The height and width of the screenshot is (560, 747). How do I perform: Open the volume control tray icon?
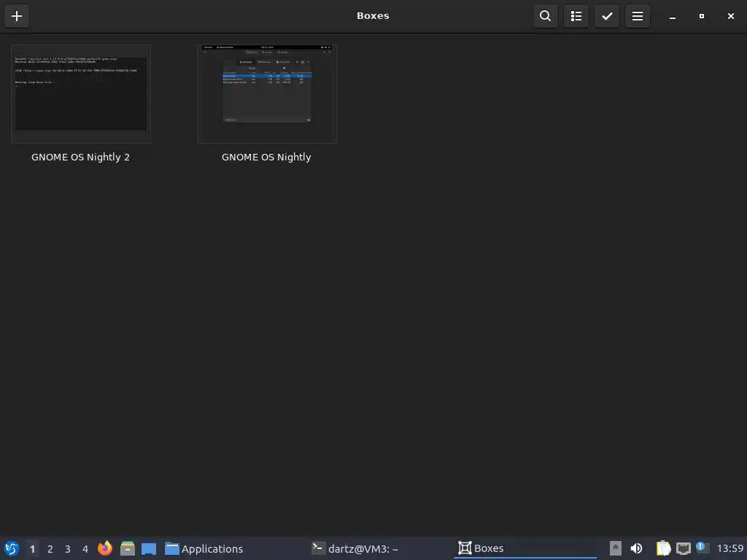pyautogui.click(x=636, y=548)
